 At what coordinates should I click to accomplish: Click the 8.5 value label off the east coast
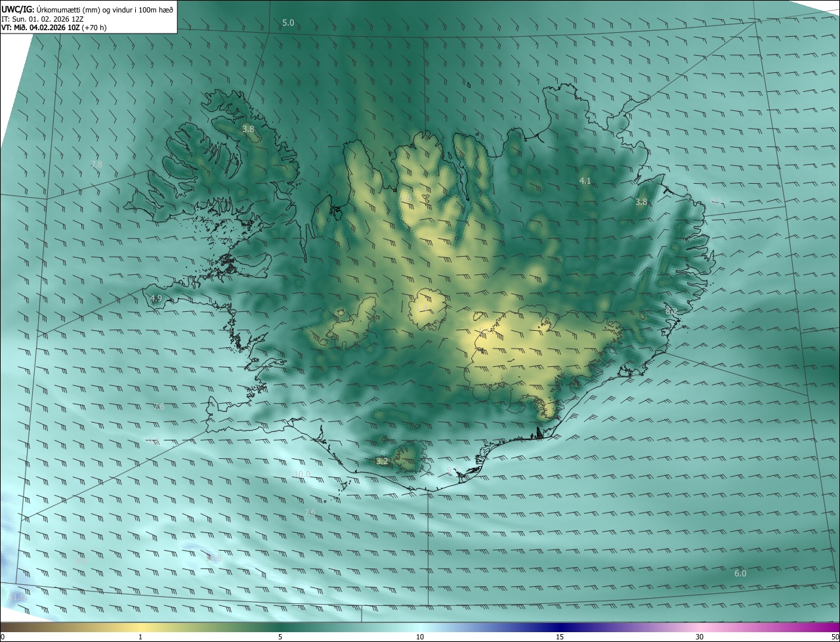point(715,201)
